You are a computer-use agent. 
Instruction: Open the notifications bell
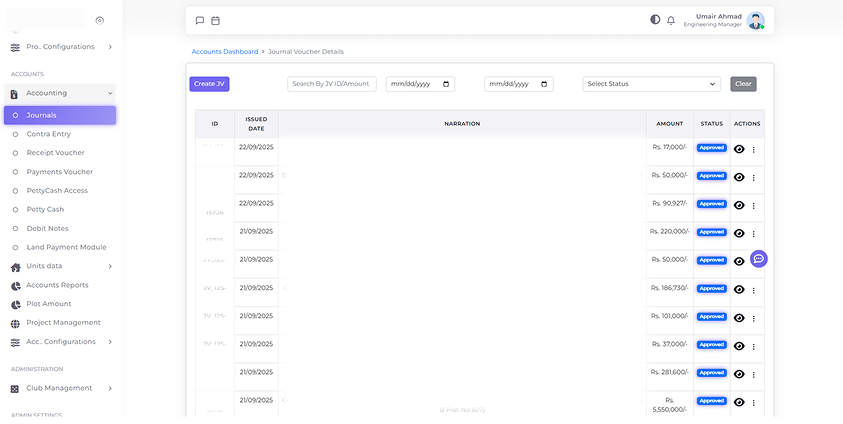pyautogui.click(x=671, y=20)
